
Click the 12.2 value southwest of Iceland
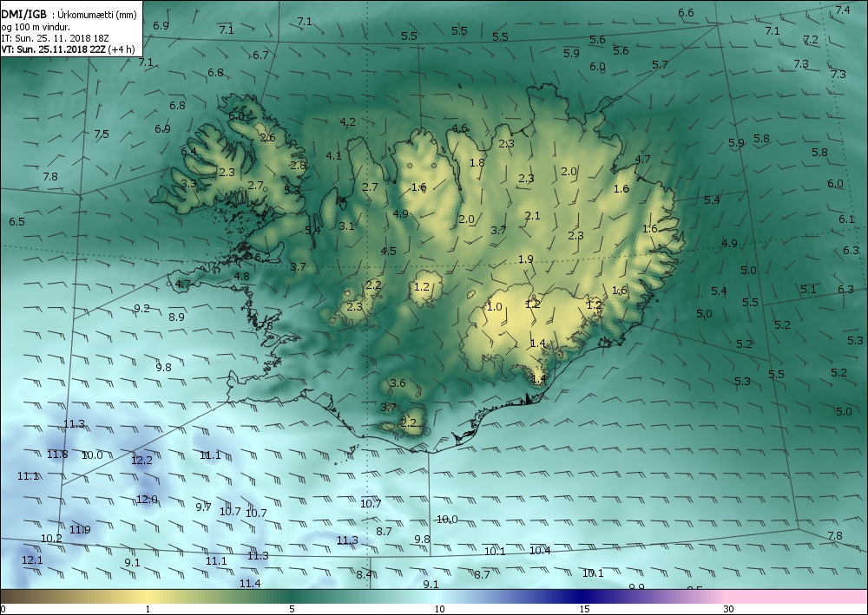pos(141,460)
